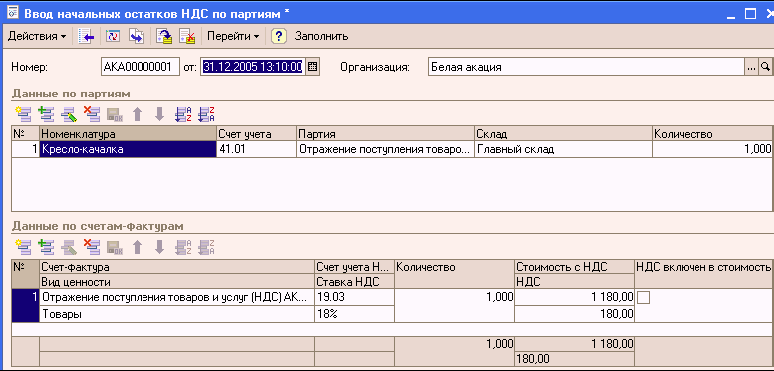774x371 pixels.
Task: Sort ascending A-Z in Данные по партиям
Action: 183,114
